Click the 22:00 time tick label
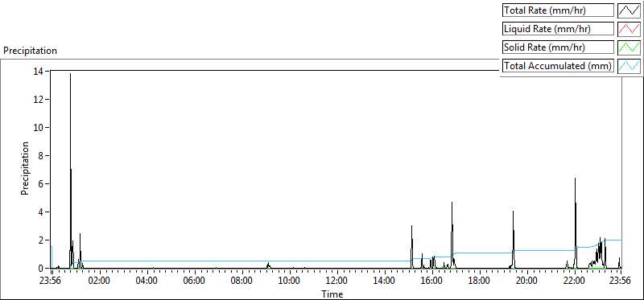The height and width of the screenshot is (300, 644). (574, 282)
